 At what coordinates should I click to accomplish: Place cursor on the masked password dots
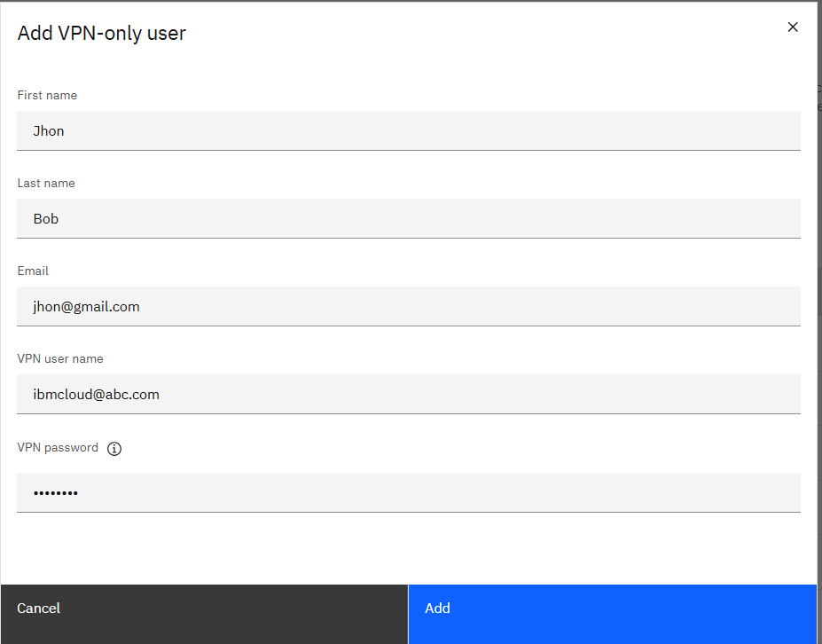coord(56,493)
